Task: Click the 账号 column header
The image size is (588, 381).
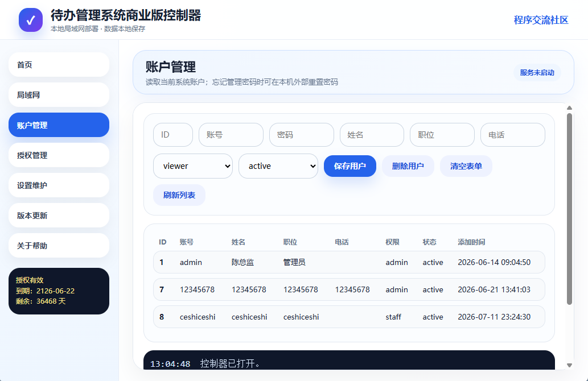Action: 186,242
